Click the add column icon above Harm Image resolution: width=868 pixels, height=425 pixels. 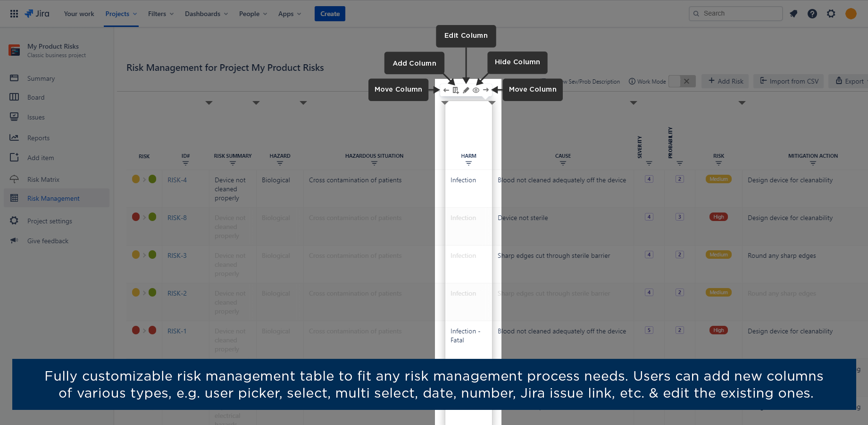(x=456, y=90)
